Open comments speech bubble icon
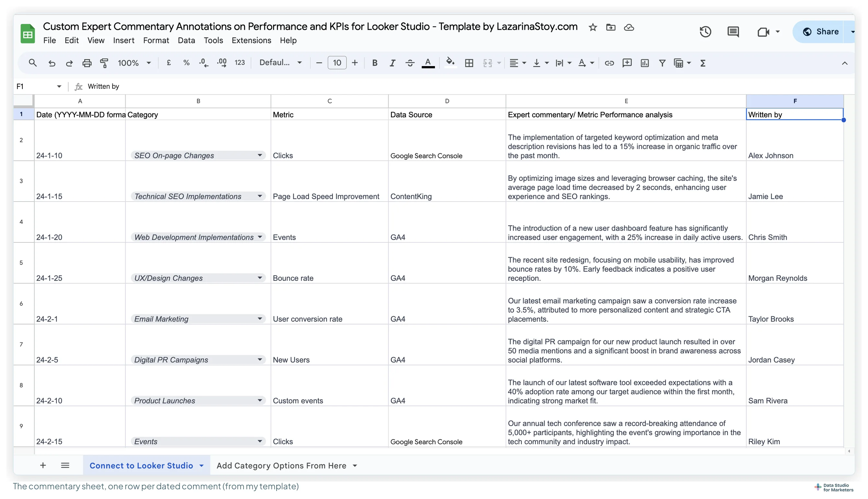This screenshot has height=499, width=868. (733, 31)
